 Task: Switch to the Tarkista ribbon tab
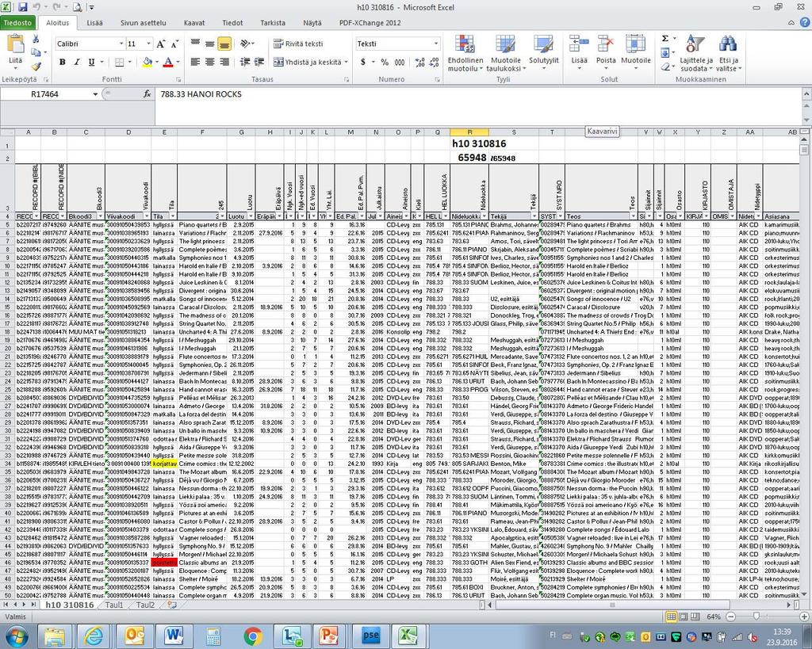tap(273, 23)
